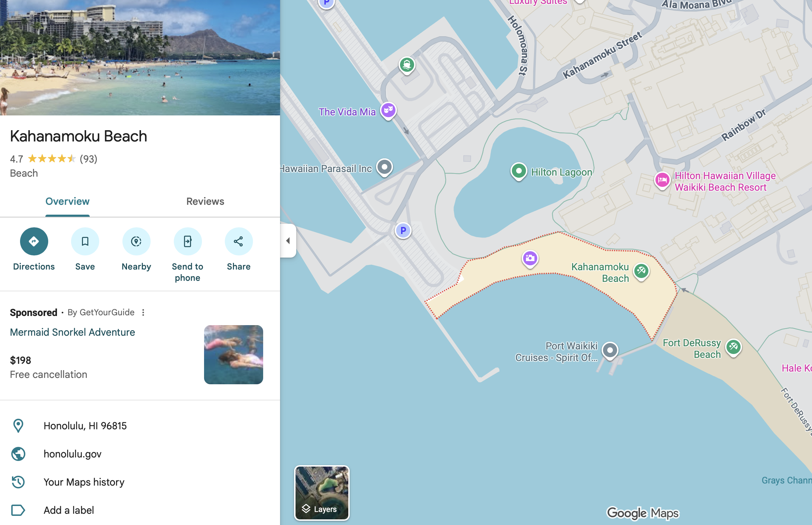Open Mermaid Snorkel Adventure link
This screenshot has height=525, width=812.
(72, 332)
